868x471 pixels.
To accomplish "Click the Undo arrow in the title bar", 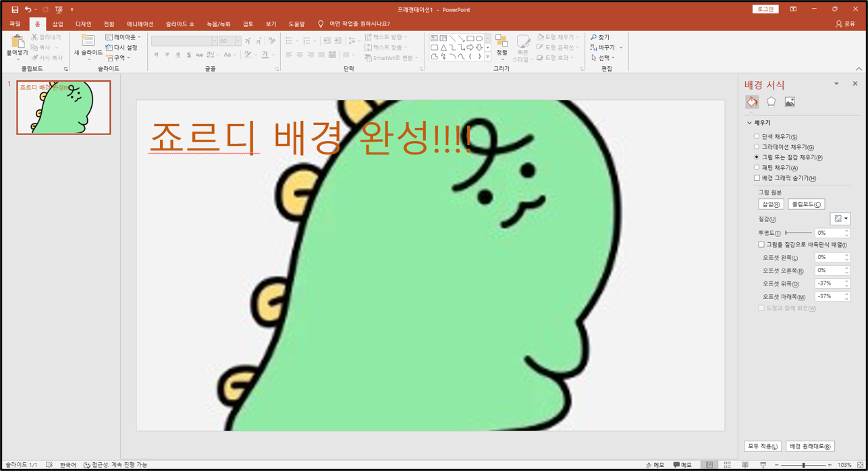I will (x=28, y=9).
